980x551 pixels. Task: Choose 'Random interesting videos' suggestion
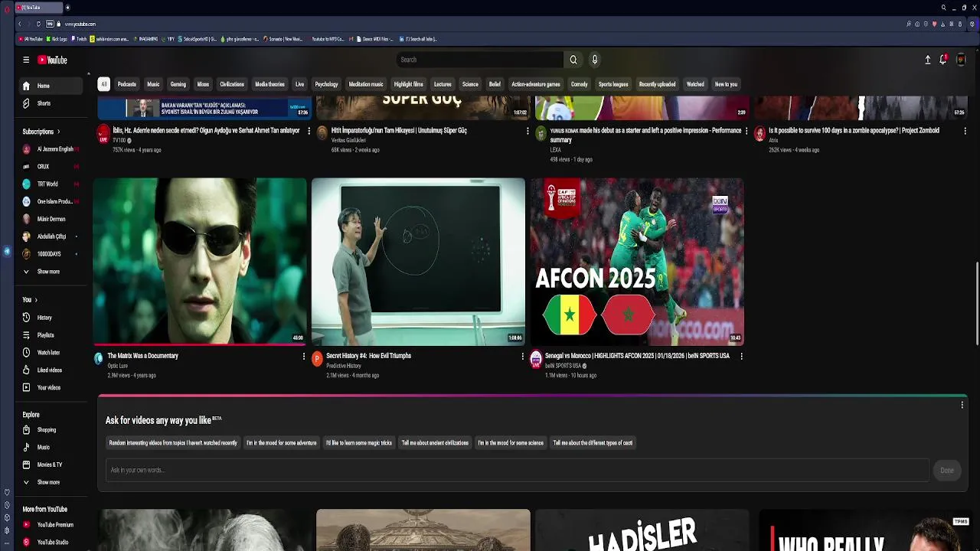click(x=173, y=443)
